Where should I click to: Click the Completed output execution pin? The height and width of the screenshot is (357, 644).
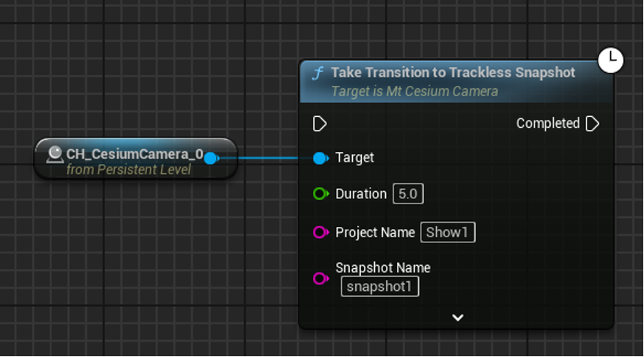pos(593,123)
